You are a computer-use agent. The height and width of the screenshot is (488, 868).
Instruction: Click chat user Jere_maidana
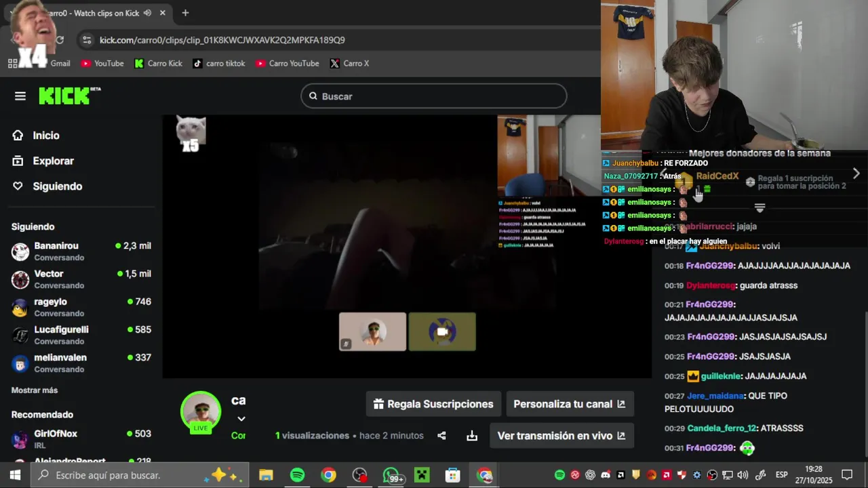(x=715, y=396)
